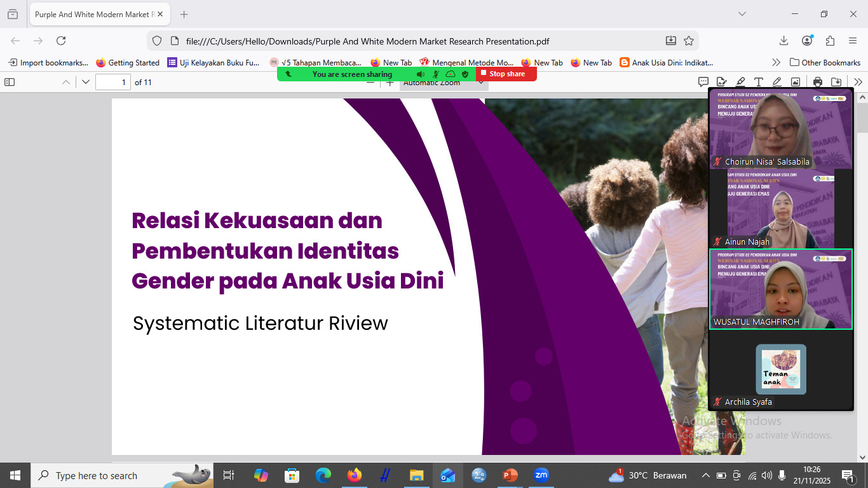Toggle the PDF sidebar panel
This screenshot has width=868, height=488.
point(10,82)
